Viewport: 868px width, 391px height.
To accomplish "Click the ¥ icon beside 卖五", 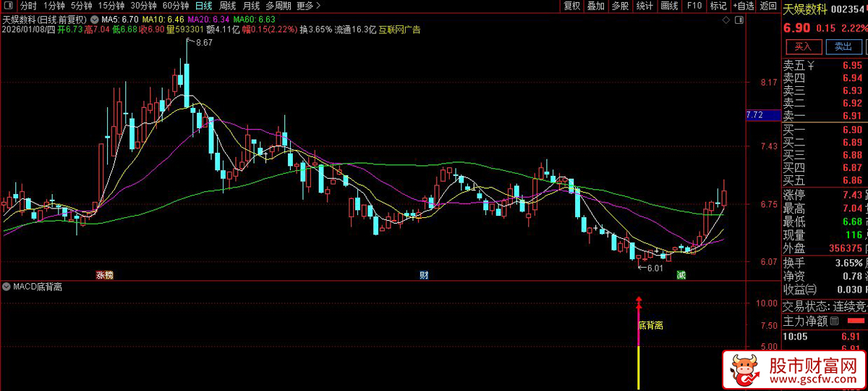I will [811, 66].
